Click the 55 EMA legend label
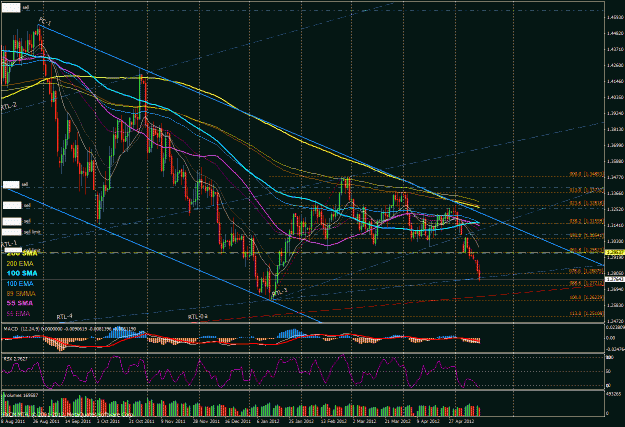 (x=18, y=314)
